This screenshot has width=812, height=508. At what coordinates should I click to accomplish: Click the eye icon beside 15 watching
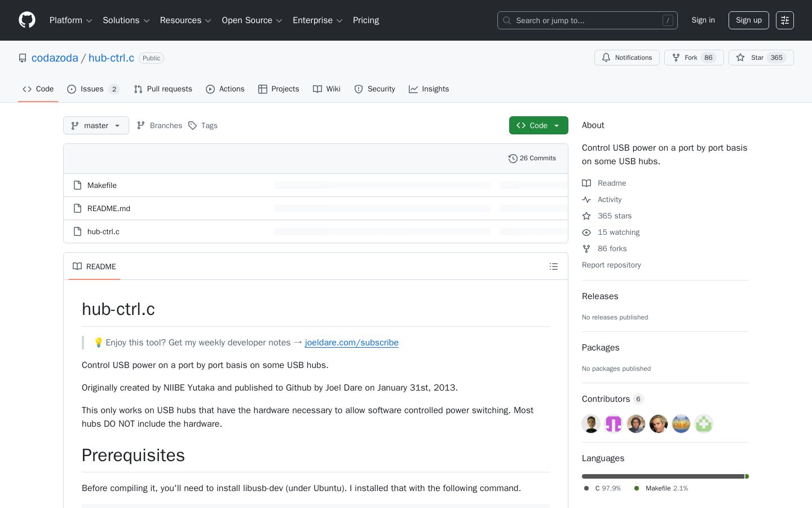coord(586,233)
